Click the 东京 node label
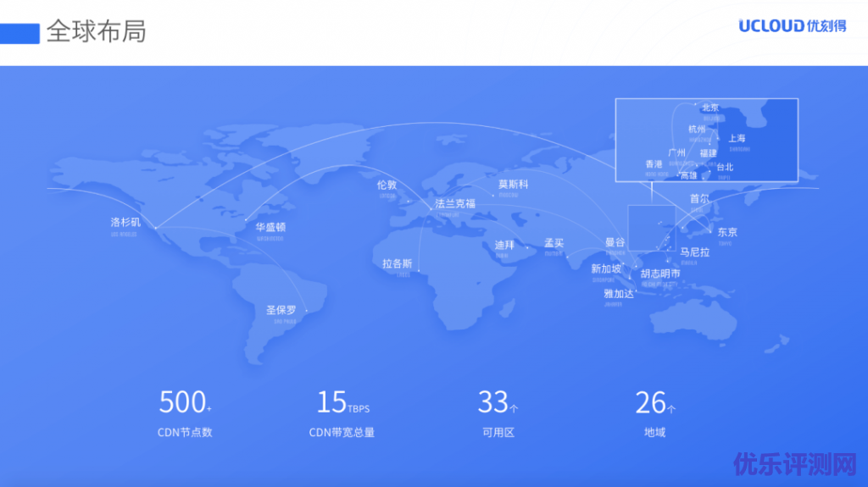Viewport: 868px width, 487px height. click(727, 232)
